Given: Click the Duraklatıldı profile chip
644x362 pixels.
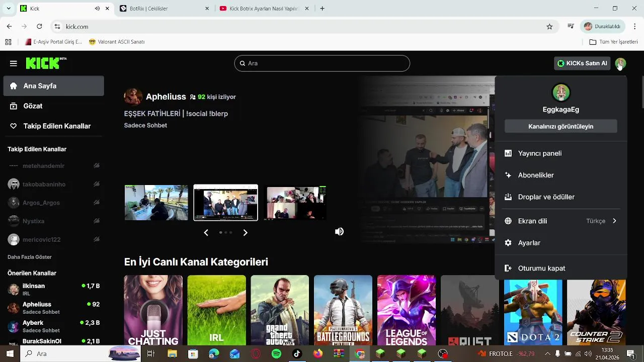Looking at the screenshot, I should pyautogui.click(x=603, y=27).
